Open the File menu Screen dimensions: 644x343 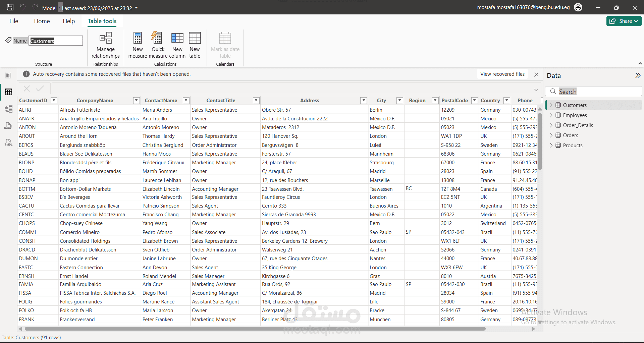[14, 21]
